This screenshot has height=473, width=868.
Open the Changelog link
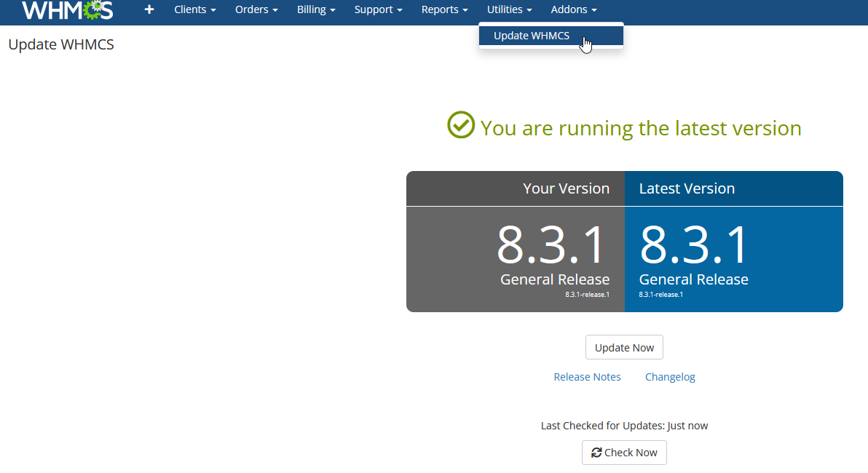pos(670,377)
